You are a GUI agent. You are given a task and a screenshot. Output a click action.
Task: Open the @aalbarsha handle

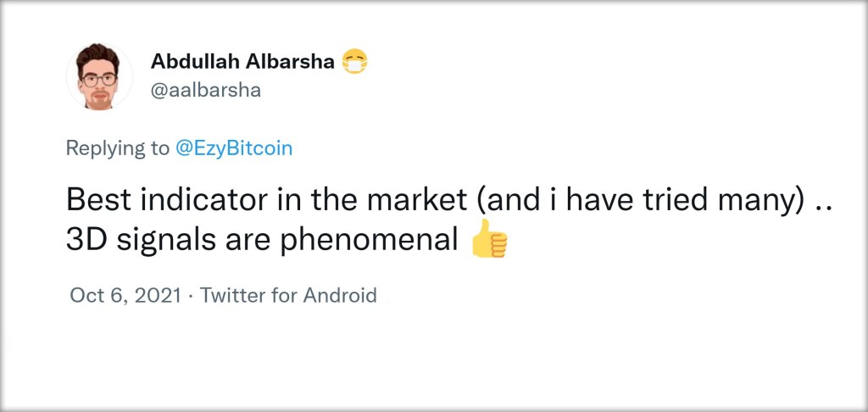[x=205, y=91]
